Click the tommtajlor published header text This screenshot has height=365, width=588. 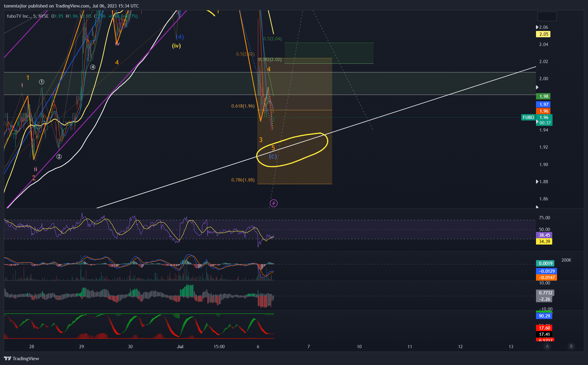point(71,6)
